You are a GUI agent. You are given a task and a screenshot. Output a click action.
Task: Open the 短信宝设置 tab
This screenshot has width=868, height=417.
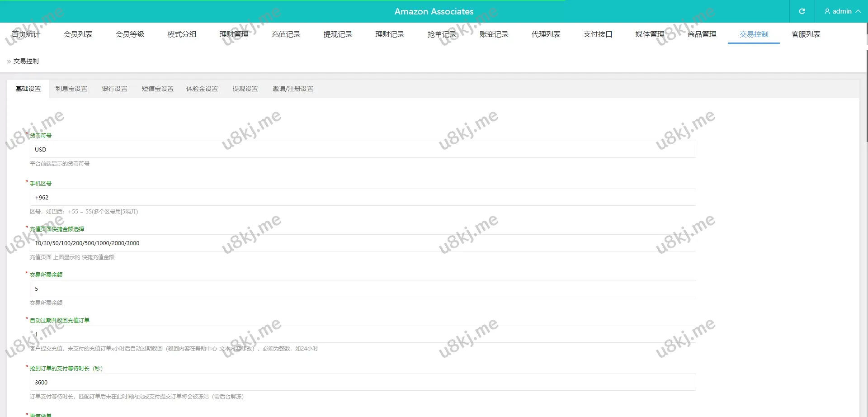(x=157, y=89)
